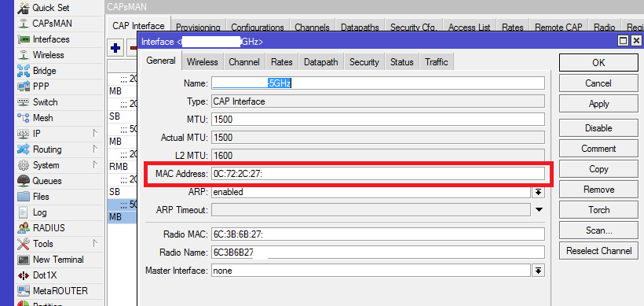The height and width of the screenshot is (306, 644).
Task: Switch to Traffic tab
Action: pyautogui.click(x=436, y=62)
